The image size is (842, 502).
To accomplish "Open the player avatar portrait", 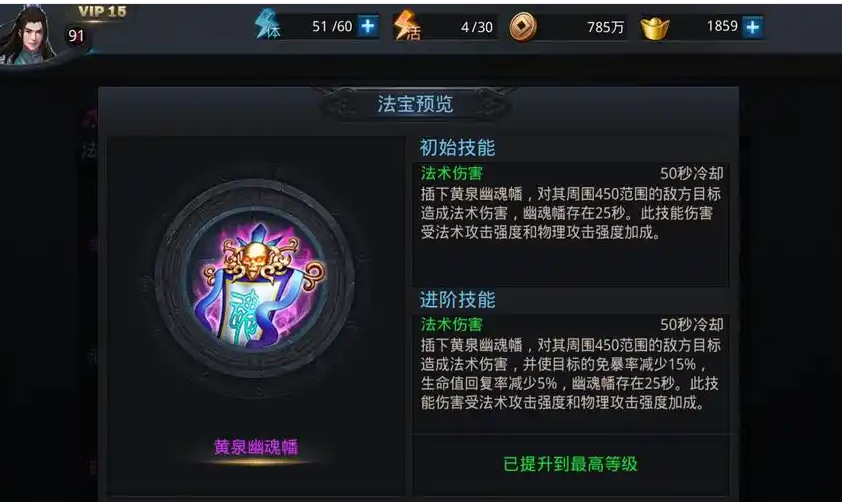I will pyautogui.click(x=28, y=35).
